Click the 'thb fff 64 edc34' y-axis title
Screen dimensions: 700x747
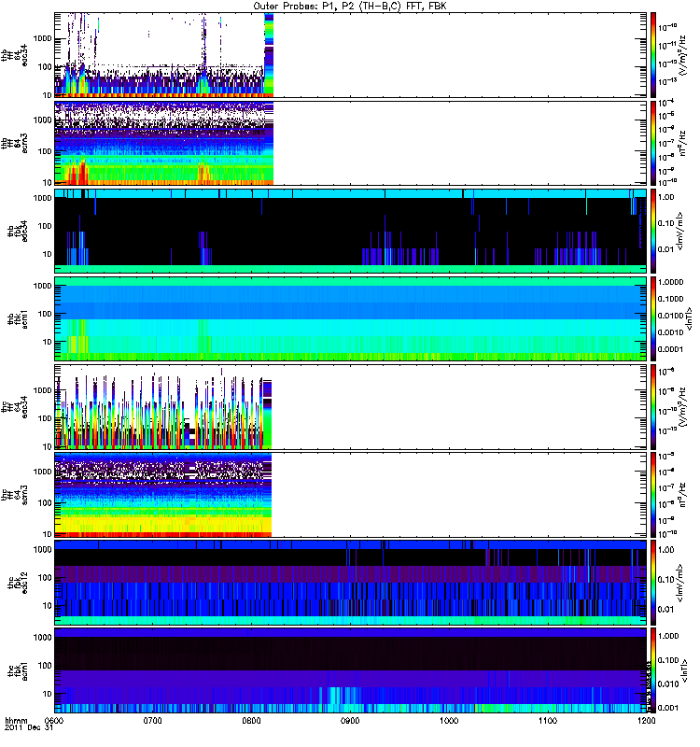coord(14,55)
